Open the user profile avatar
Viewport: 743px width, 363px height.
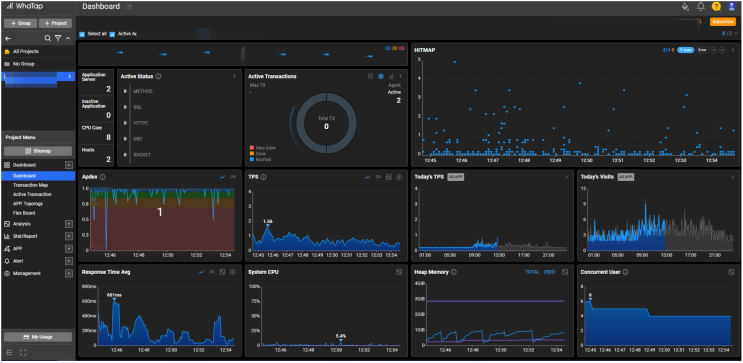click(x=731, y=7)
